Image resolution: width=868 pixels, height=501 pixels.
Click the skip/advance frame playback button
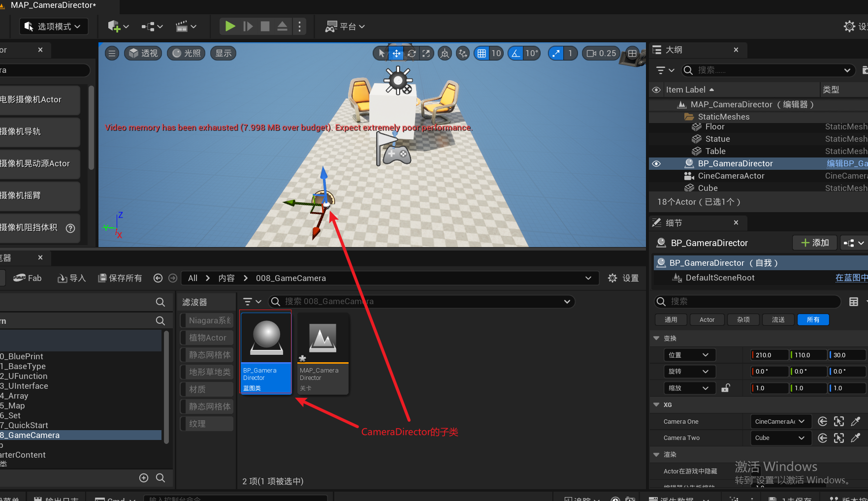248,26
